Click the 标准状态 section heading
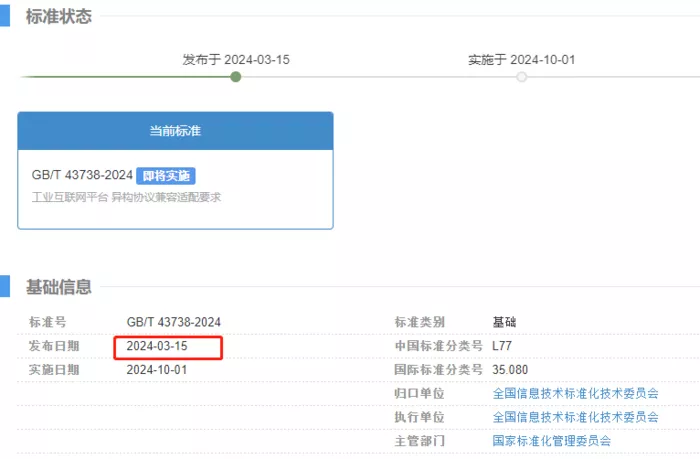Image resolution: width=700 pixels, height=459 pixels. pyautogui.click(x=58, y=17)
